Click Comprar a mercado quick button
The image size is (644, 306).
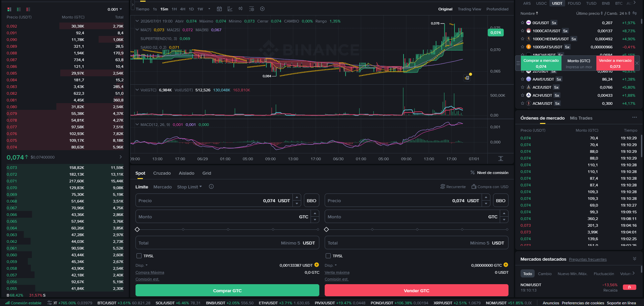pyautogui.click(x=541, y=63)
